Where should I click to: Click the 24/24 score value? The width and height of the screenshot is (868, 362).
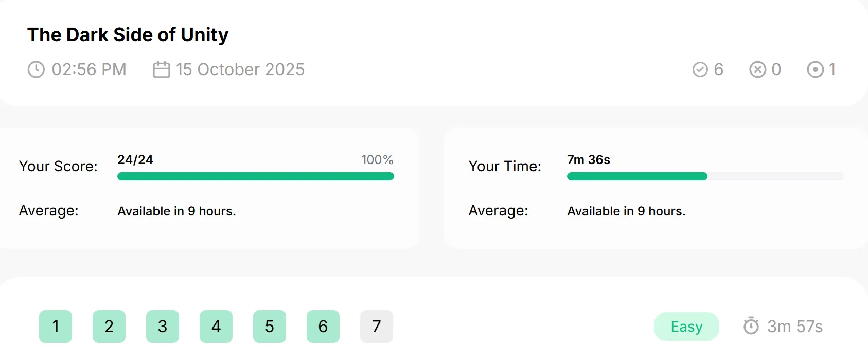pyautogui.click(x=135, y=160)
